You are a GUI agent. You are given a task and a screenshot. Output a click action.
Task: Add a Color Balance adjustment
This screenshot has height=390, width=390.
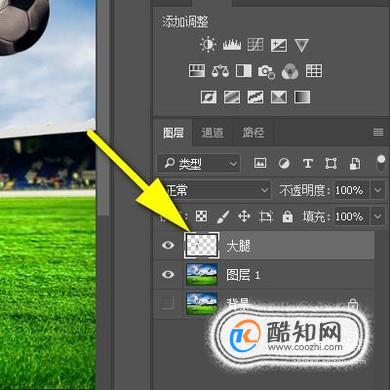(220, 71)
